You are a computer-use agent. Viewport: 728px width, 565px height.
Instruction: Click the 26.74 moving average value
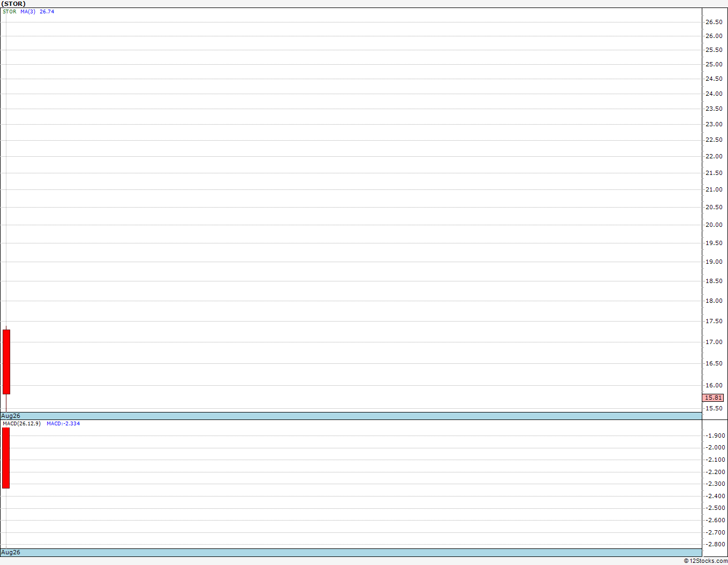click(47, 12)
